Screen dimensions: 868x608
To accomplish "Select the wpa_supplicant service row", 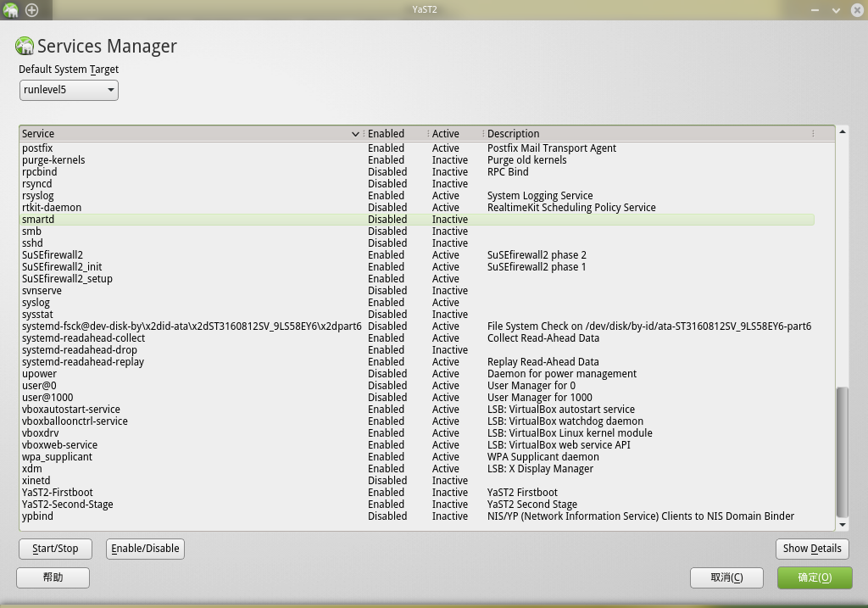I will (417, 457).
